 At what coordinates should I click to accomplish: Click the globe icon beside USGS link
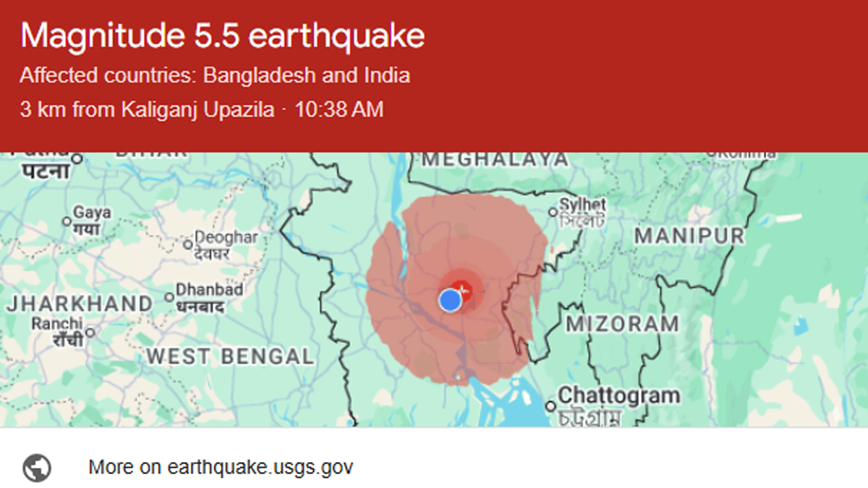tap(37, 467)
